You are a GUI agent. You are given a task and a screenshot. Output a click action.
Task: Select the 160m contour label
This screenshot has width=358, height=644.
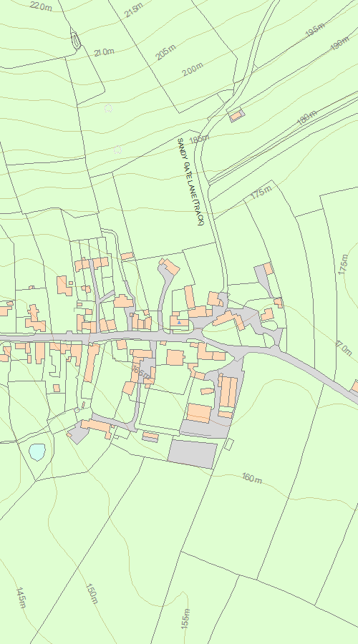pyautogui.click(x=252, y=478)
